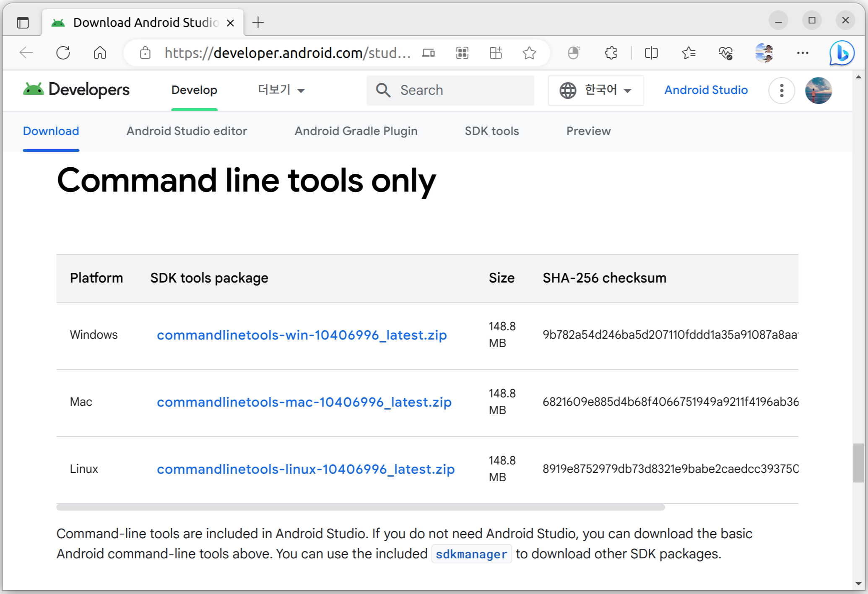
Task: Click Browser essentials heart icon
Action: 725,53
